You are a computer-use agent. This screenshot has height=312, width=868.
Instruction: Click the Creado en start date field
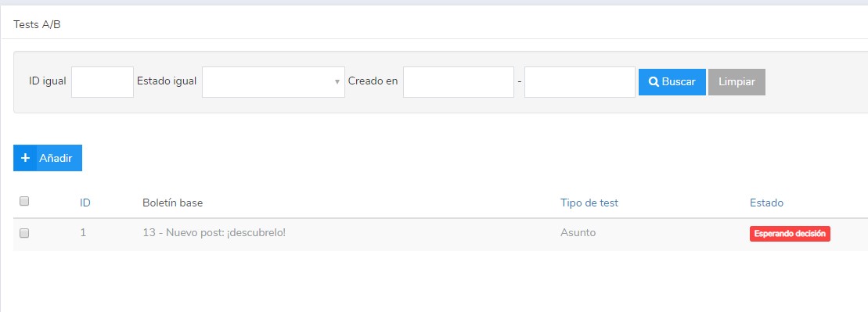tap(459, 82)
